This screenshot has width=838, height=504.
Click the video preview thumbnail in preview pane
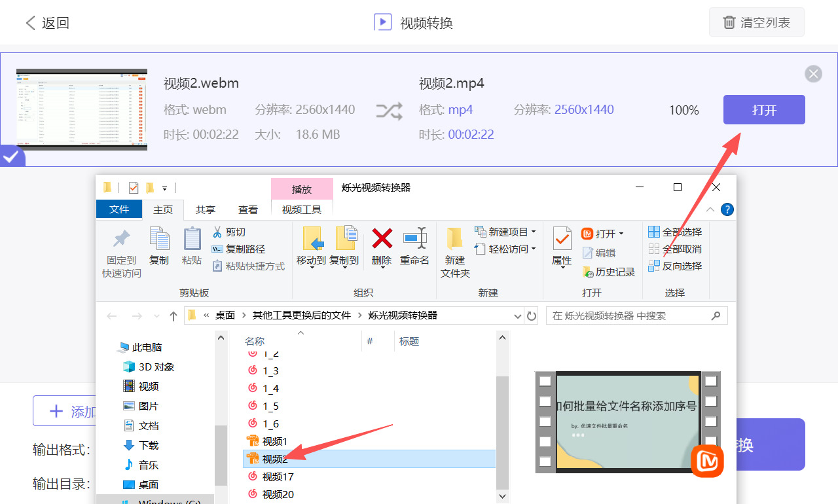(x=628, y=422)
